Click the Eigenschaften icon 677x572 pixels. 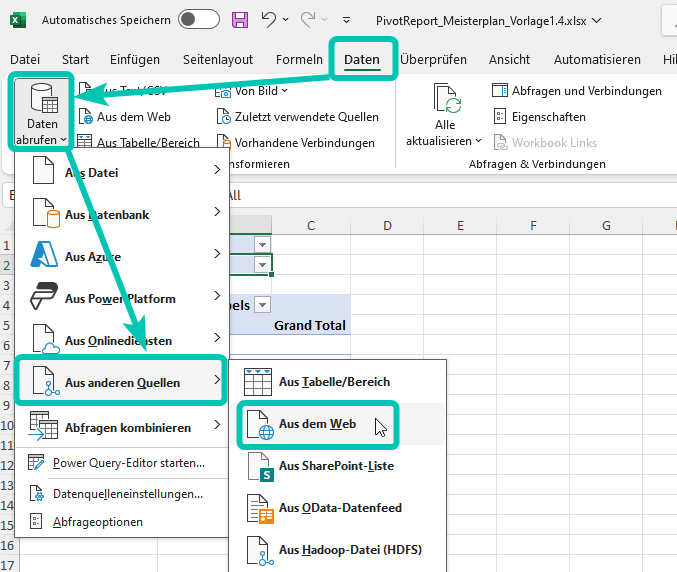(500, 117)
